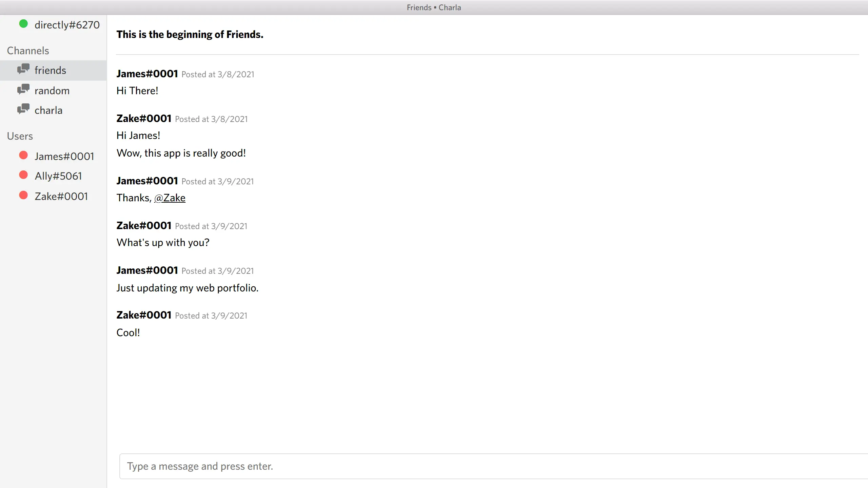
Task: Click the red status indicator next to Ally#5061
Action: 23,175
